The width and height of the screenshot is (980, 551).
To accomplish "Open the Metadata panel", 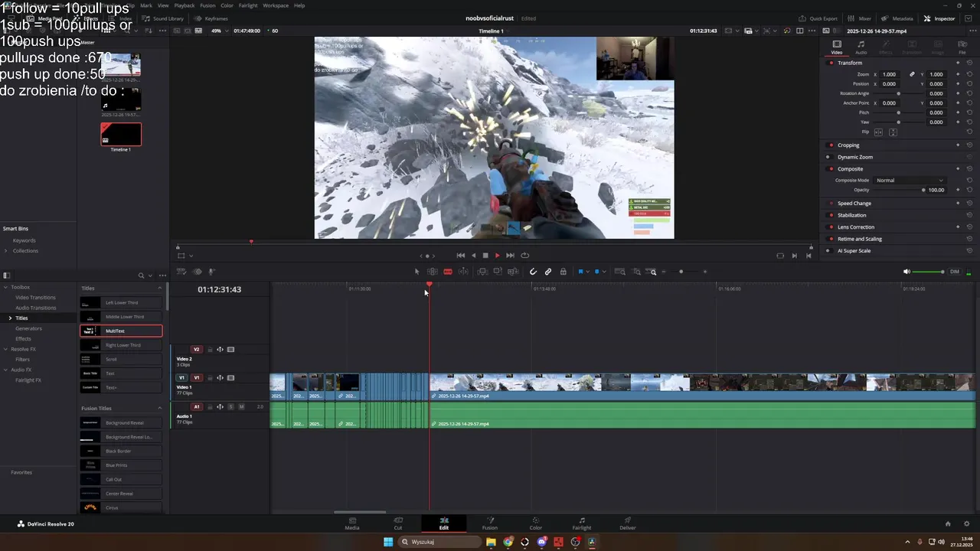I will (x=897, y=18).
